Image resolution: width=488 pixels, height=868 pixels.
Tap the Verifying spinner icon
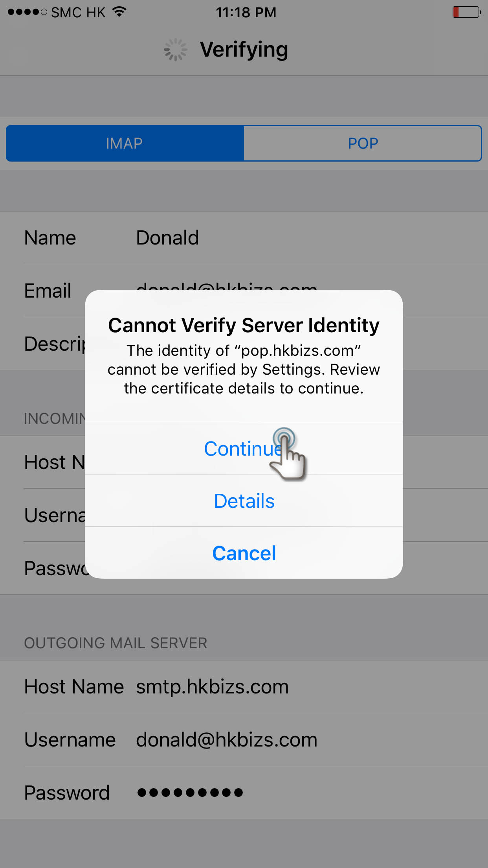click(x=175, y=50)
